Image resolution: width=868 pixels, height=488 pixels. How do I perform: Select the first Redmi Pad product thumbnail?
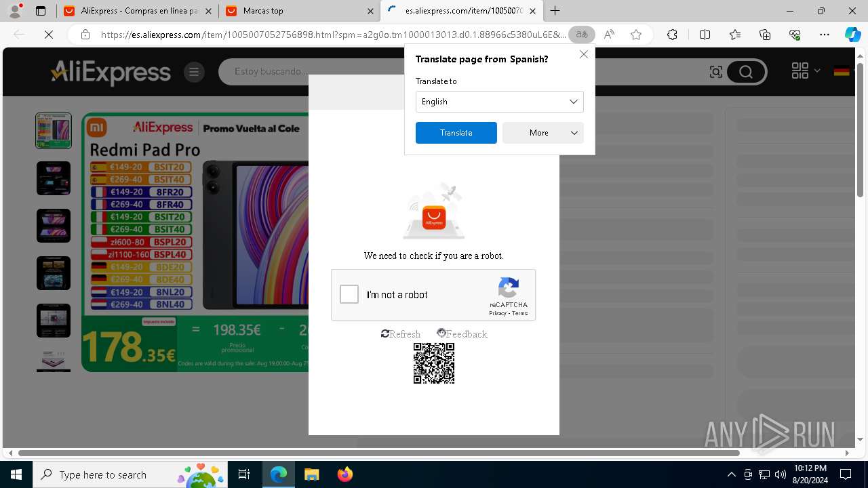point(54,131)
